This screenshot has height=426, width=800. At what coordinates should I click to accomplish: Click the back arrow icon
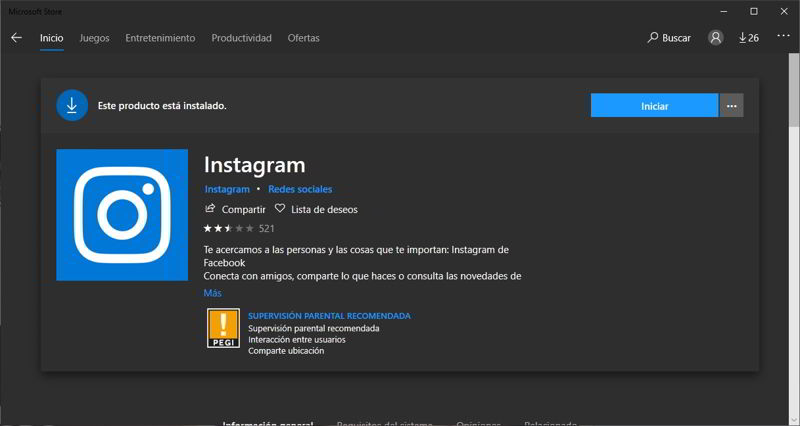point(16,38)
